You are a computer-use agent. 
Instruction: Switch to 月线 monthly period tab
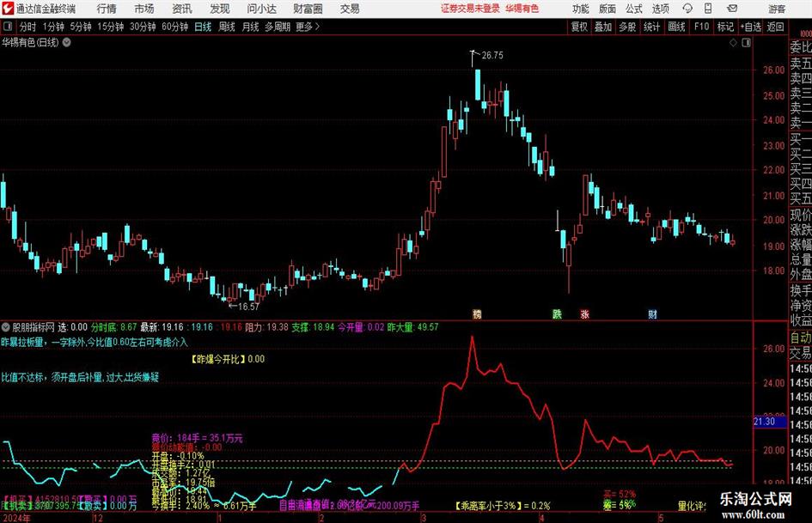[x=250, y=27]
